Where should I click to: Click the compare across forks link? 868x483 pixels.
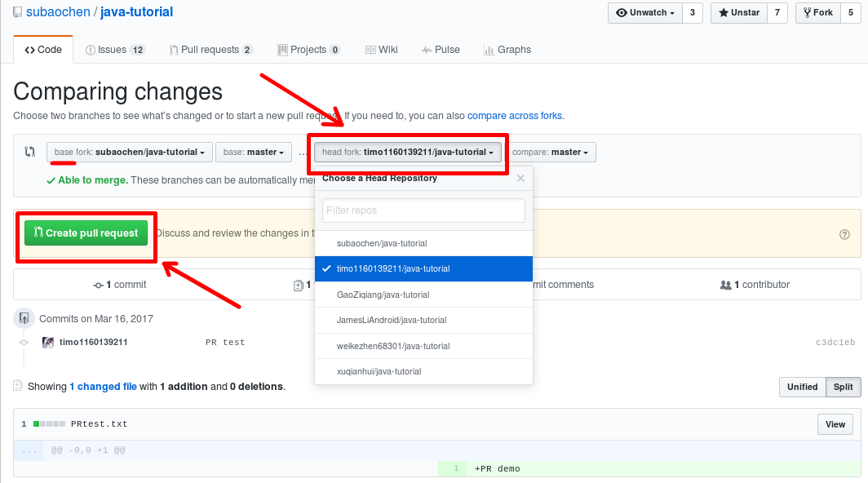coord(515,116)
